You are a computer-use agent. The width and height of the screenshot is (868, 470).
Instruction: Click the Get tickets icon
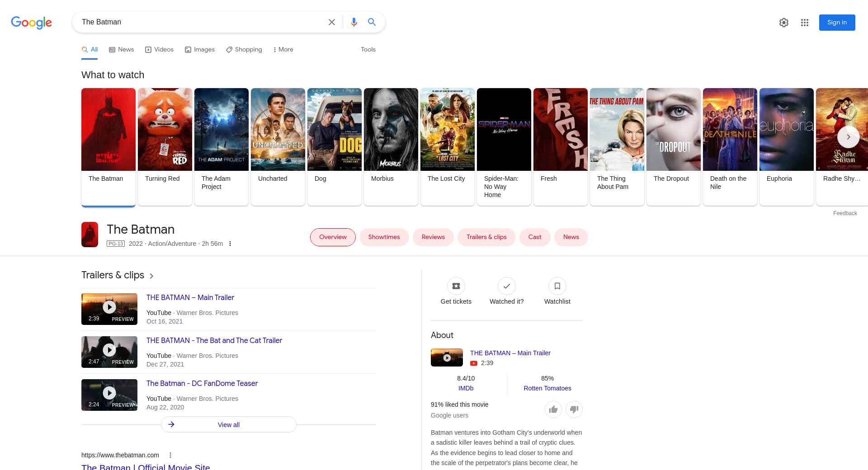point(456,286)
